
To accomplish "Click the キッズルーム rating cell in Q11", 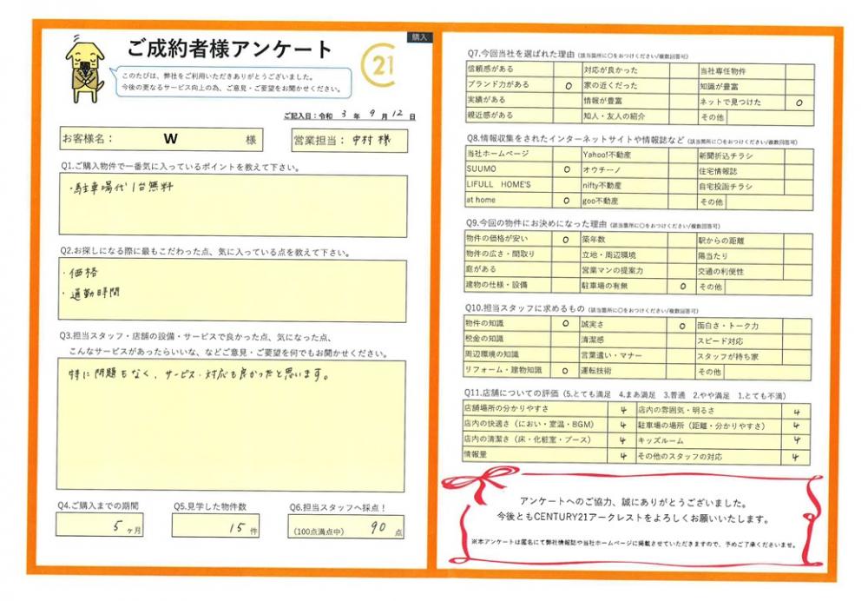I will [796, 441].
